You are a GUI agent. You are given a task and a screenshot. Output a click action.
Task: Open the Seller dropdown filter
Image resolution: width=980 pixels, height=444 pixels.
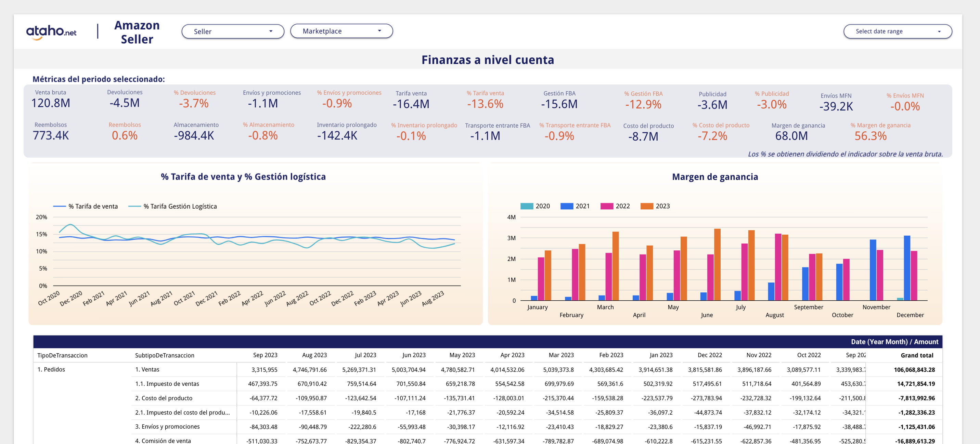coord(232,31)
